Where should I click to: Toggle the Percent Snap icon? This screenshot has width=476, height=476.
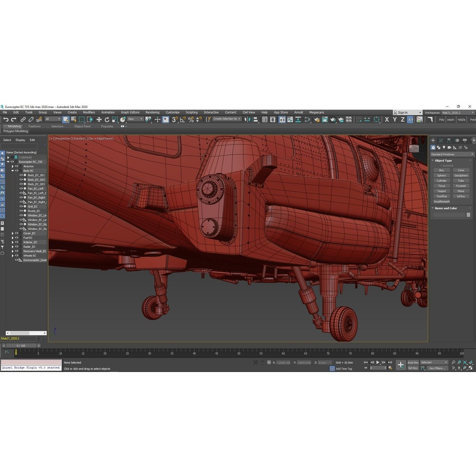click(191, 119)
